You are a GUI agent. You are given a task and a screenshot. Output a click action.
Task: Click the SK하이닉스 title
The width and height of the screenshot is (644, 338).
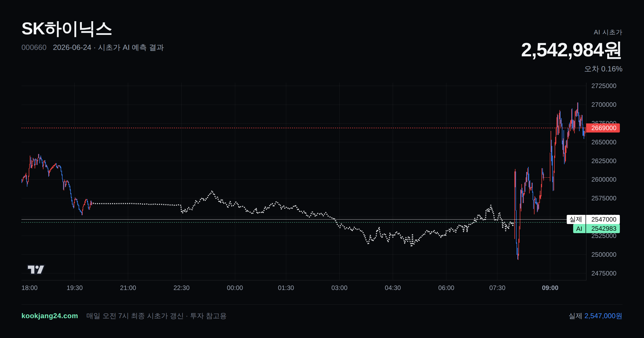[67, 29]
